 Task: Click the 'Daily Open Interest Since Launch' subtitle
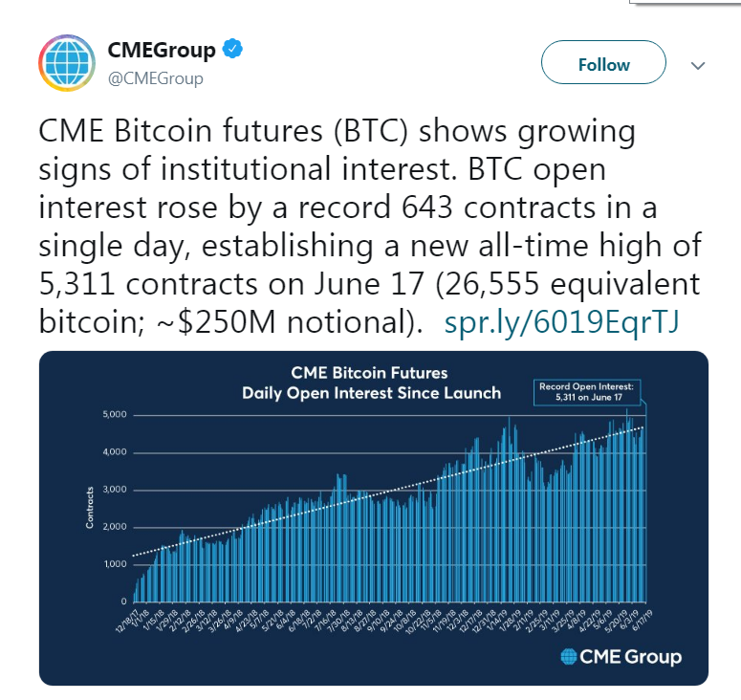pyautogui.click(x=371, y=392)
